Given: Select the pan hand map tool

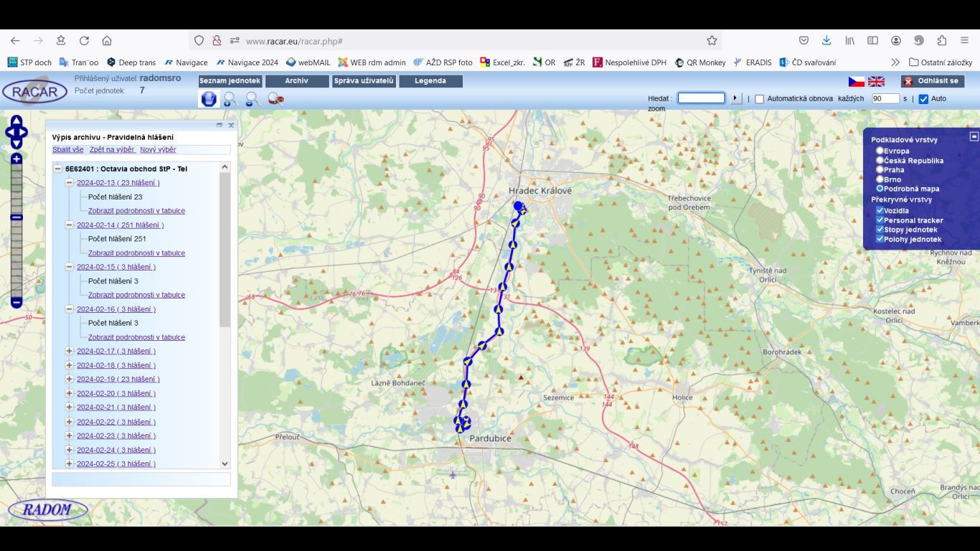Looking at the screenshot, I should coord(209,99).
